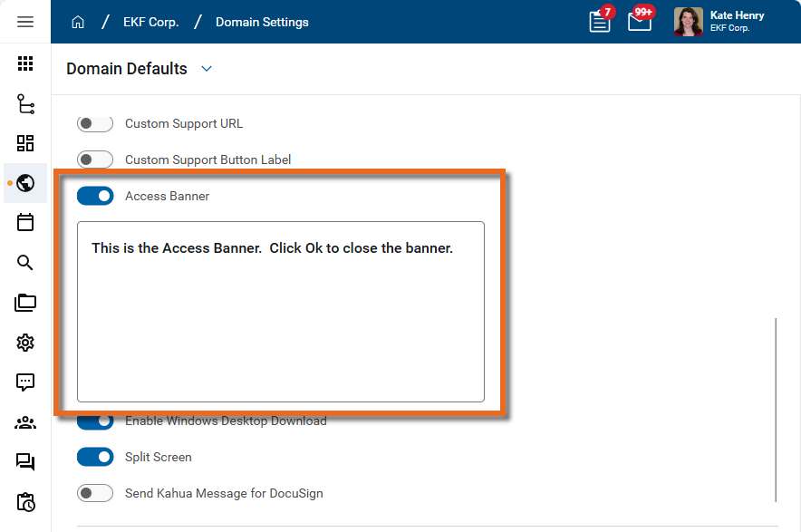Click the home icon in breadcrumb
The image size is (801, 532).
click(78, 22)
